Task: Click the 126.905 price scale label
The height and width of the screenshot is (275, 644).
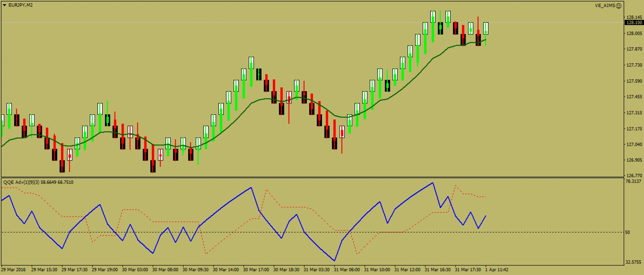Action: point(634,160)
